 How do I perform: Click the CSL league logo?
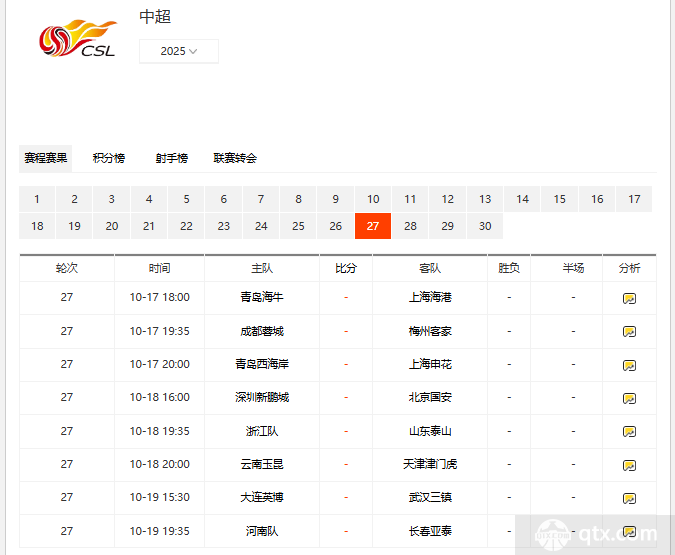pyautogui.click(x=77, y=39)
